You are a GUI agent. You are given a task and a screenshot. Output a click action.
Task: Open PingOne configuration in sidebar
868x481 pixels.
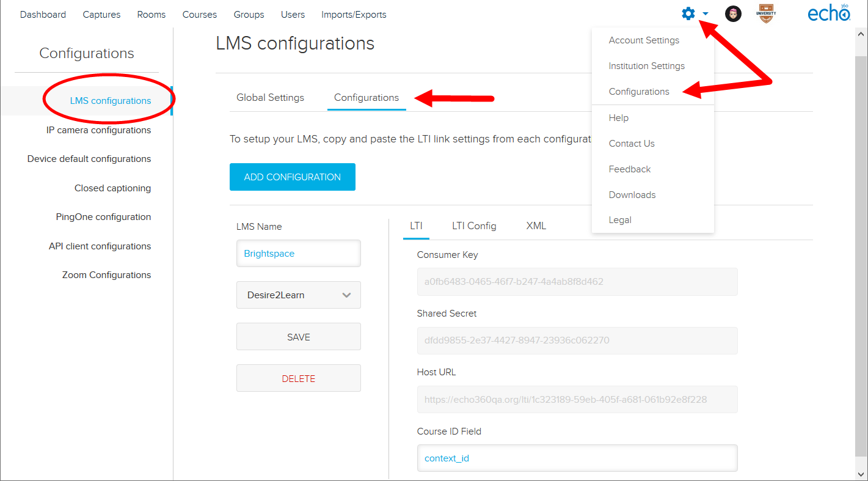(103, 217)
